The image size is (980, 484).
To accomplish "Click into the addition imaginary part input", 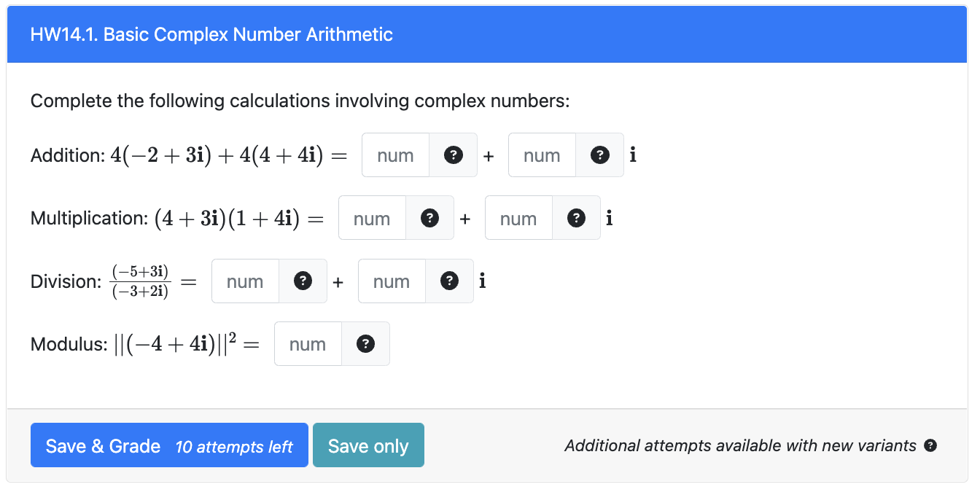I will (x=541, y=155).
